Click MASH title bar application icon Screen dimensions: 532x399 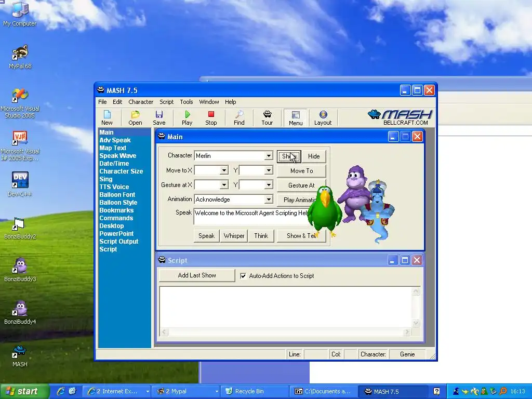[x=100, y=90]
